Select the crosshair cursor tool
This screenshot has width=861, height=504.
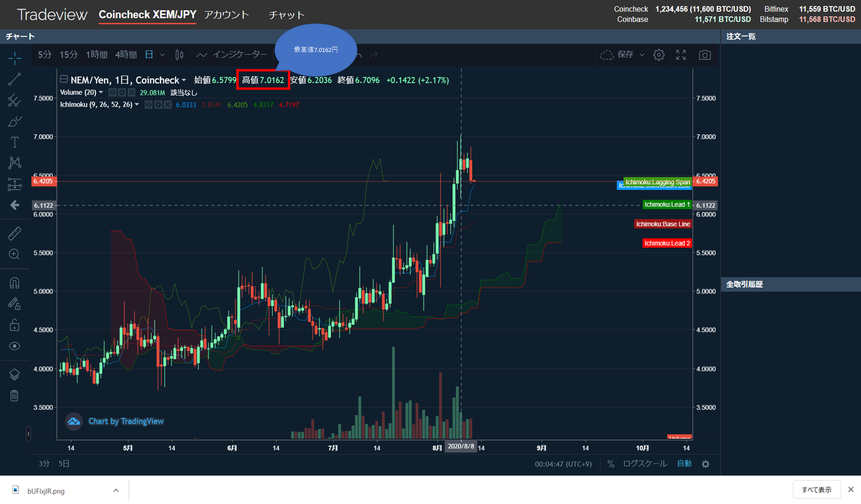[14, 58]
